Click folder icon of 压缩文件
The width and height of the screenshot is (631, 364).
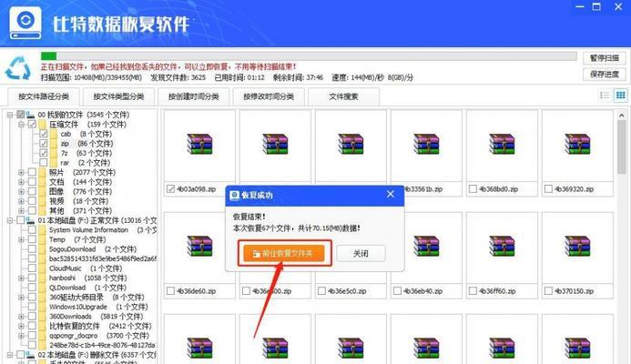43,125
